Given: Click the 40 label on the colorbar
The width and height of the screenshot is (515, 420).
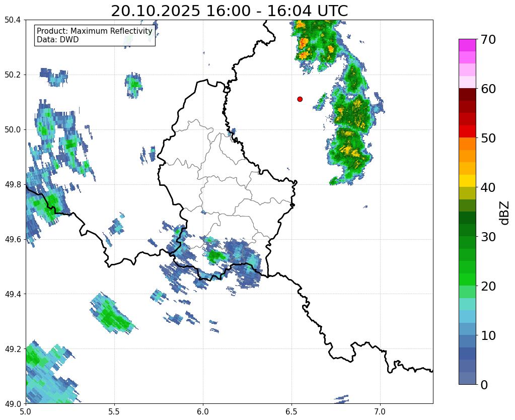Looking at the screenshot, I should click(x=488, y=187).
